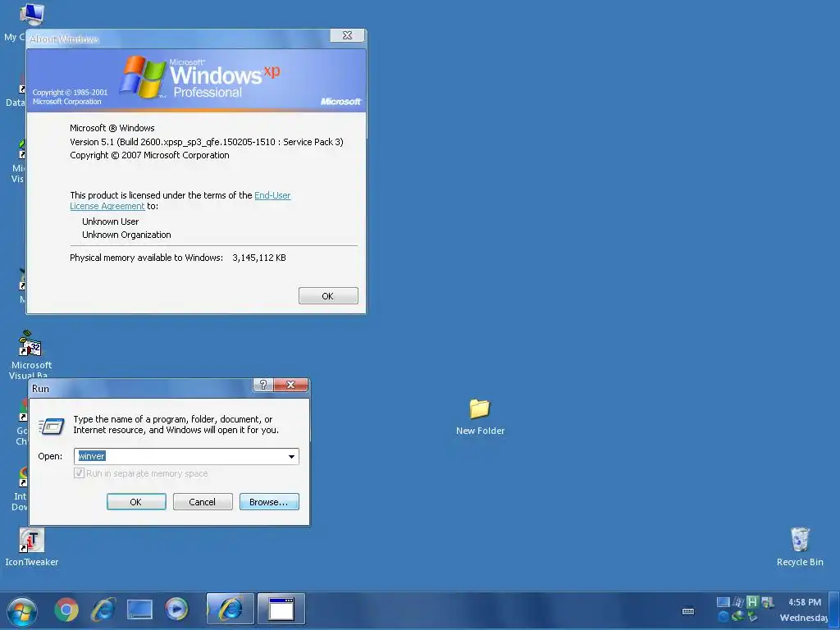Select the New Folder desktop icon
The height and width of the screenshot is (630, 840).
pos(480,417)
